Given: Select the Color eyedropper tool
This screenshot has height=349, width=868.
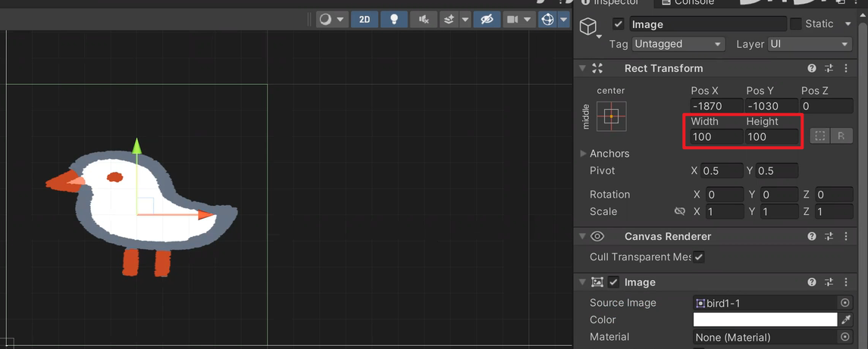Looking at the screenshot, I should point(846,319).
